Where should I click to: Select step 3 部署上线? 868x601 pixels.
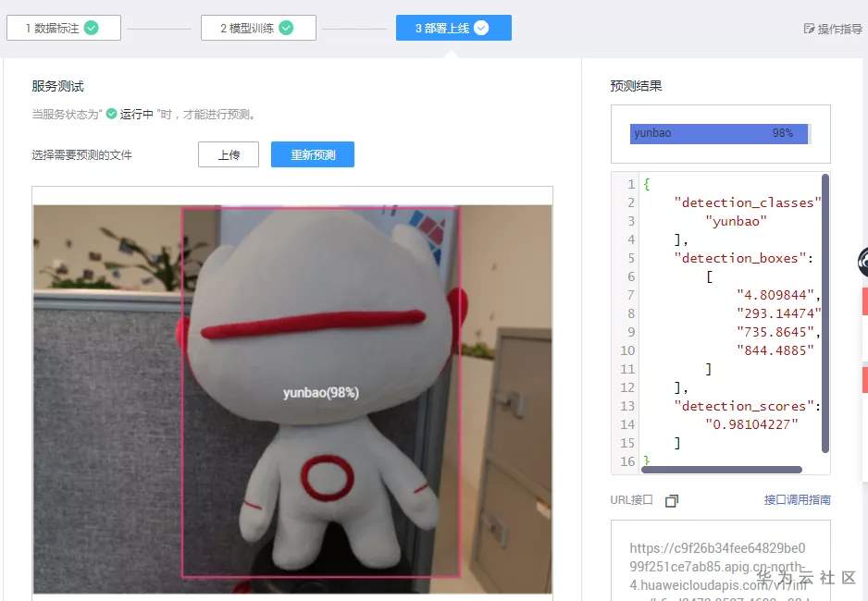coord(453,28)
